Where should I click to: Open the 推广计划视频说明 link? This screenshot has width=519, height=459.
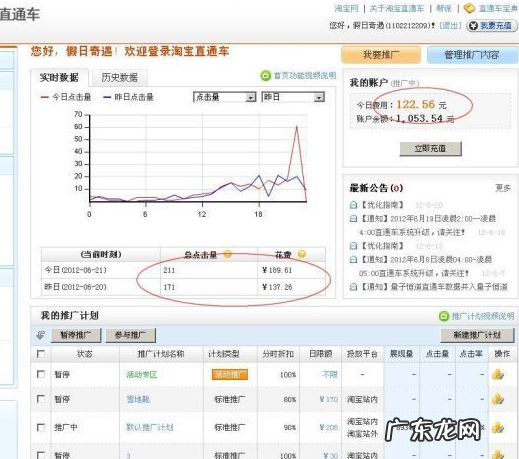[x=483, y=316]
